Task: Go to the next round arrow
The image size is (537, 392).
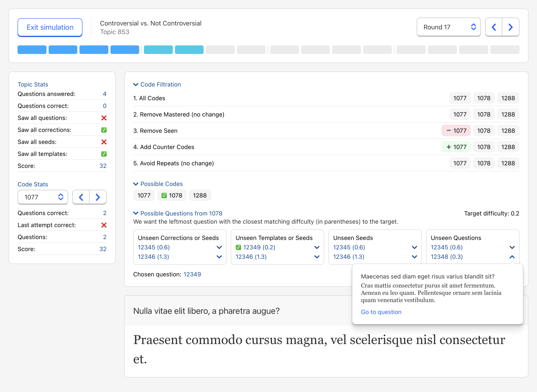Action: (x=510, y=27)
